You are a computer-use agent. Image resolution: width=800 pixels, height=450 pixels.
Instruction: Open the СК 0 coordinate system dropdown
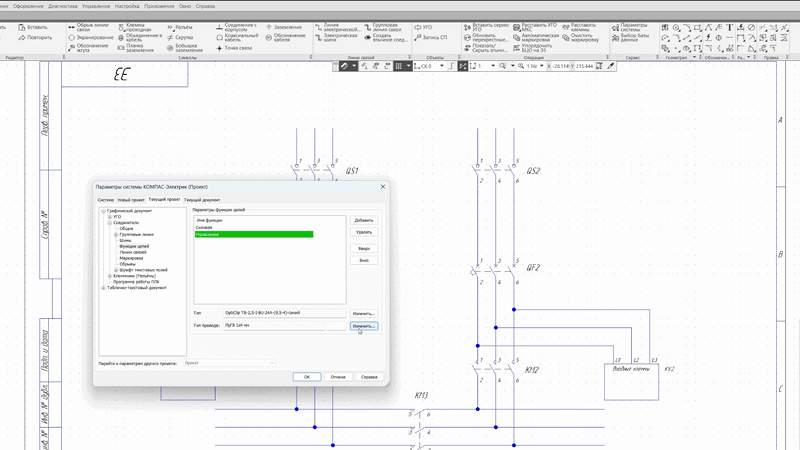tap(441, 66)
